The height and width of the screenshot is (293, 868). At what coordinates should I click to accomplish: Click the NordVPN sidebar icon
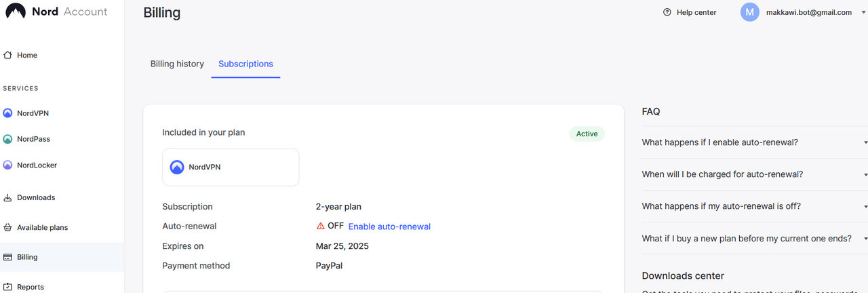point(8,113)
